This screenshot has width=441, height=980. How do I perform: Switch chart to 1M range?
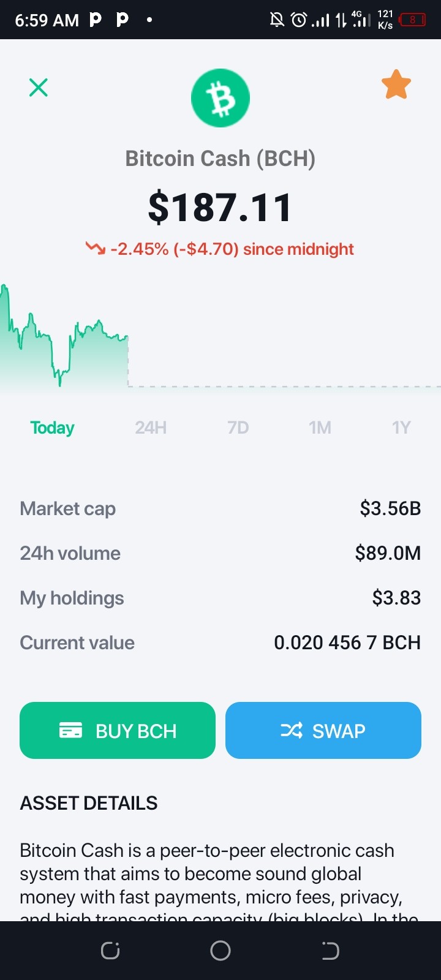pyautogui.click(x=320, y=428)
